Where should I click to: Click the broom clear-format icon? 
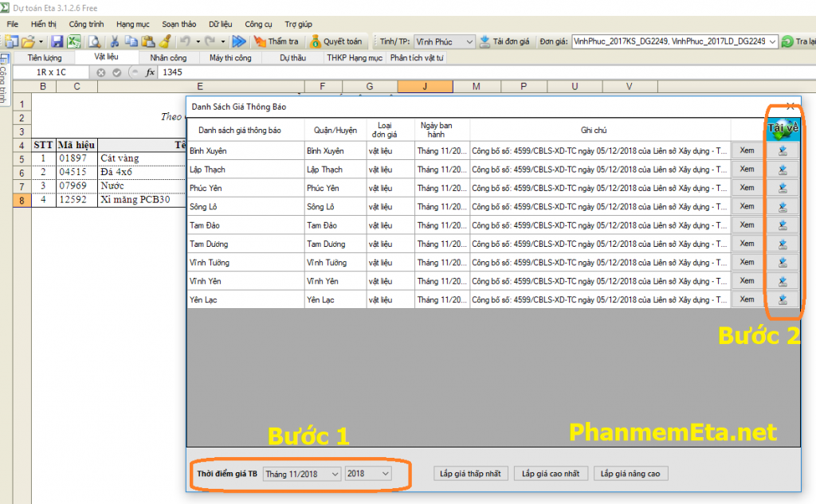tap(165, 41)
